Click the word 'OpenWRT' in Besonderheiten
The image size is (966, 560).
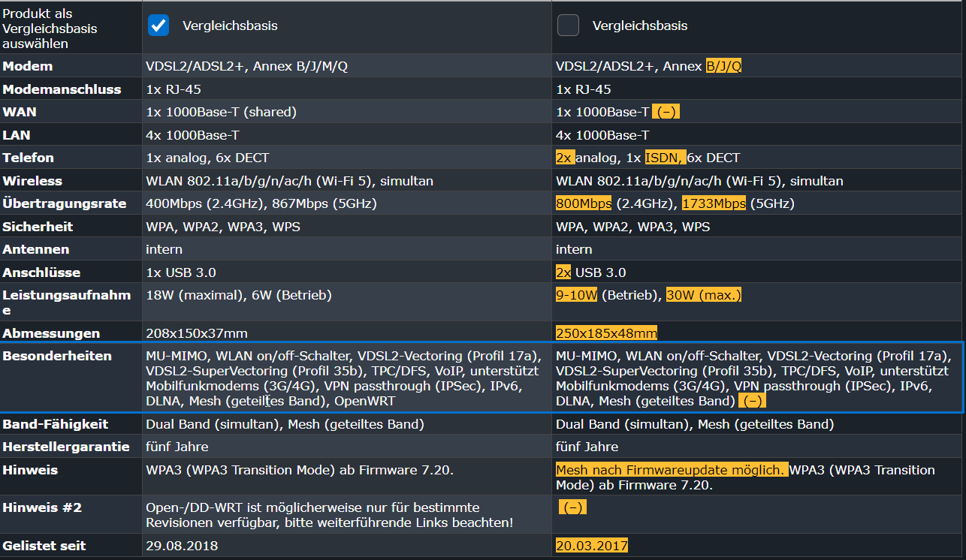point(364,401)
